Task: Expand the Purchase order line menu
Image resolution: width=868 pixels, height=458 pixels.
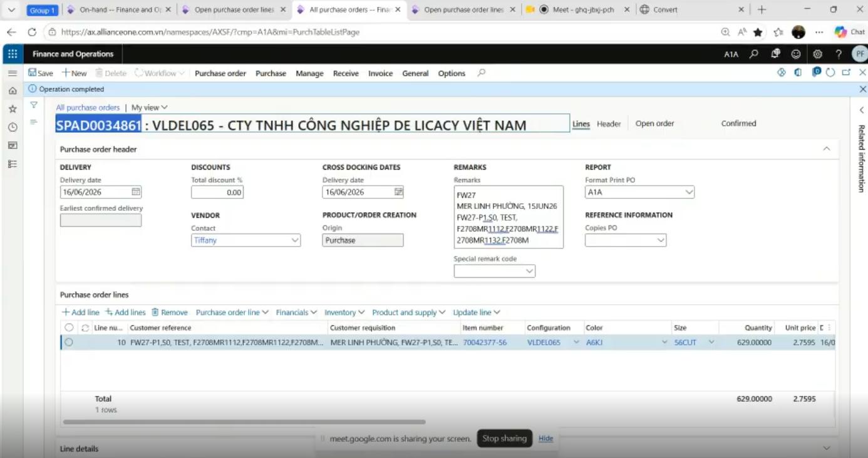Action: pos(232,312)
